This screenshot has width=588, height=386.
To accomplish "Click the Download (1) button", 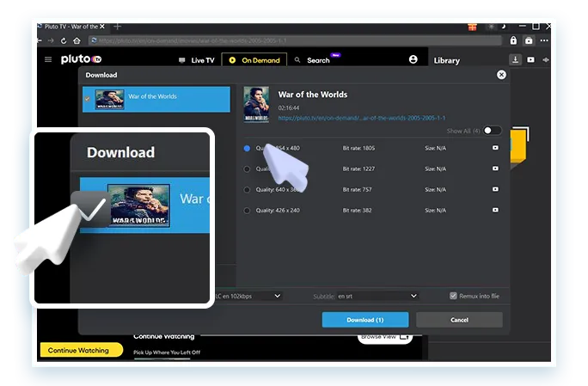I will pos(365,320).
